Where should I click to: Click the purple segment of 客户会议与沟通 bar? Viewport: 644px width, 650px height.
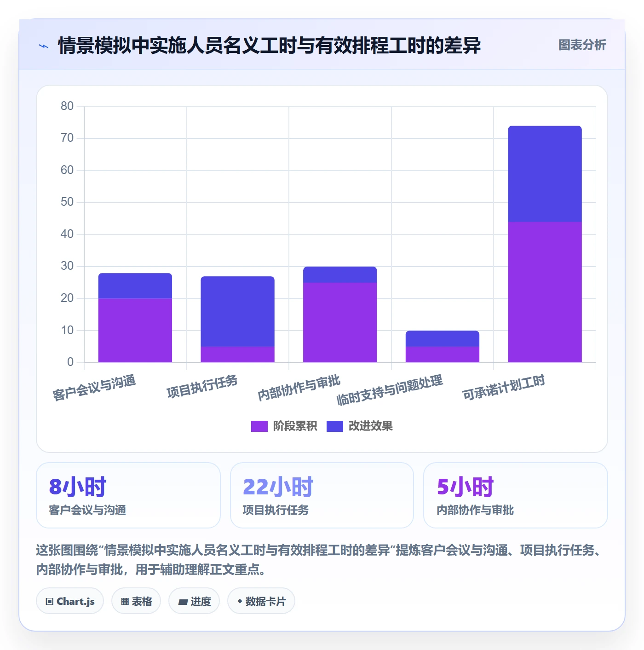tap(135, 331)
